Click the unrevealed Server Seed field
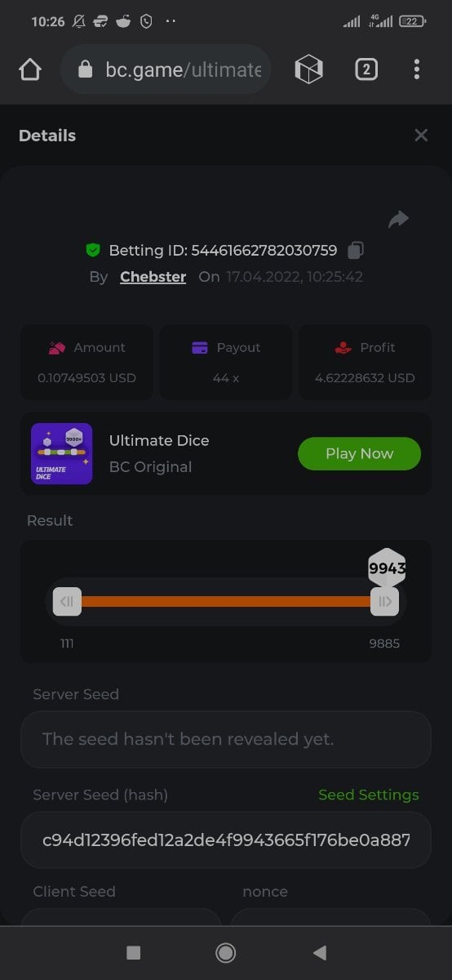This screenshot has width=452, height=980. [x=226, y=739]
